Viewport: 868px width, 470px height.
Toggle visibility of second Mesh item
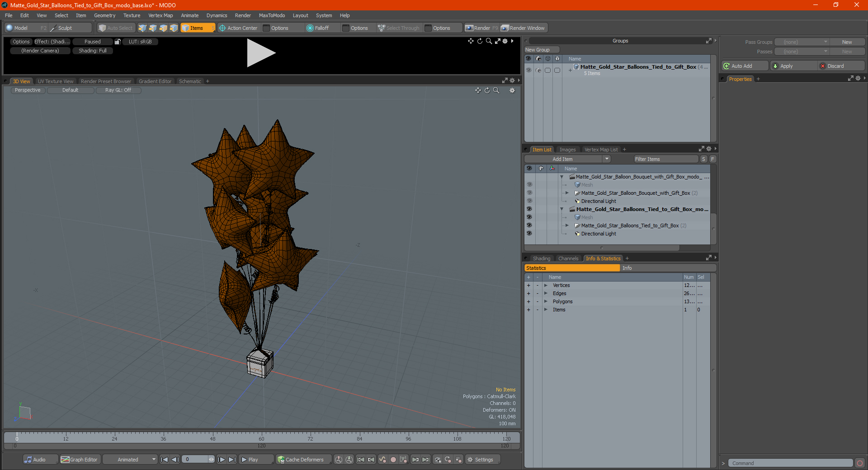529,217
